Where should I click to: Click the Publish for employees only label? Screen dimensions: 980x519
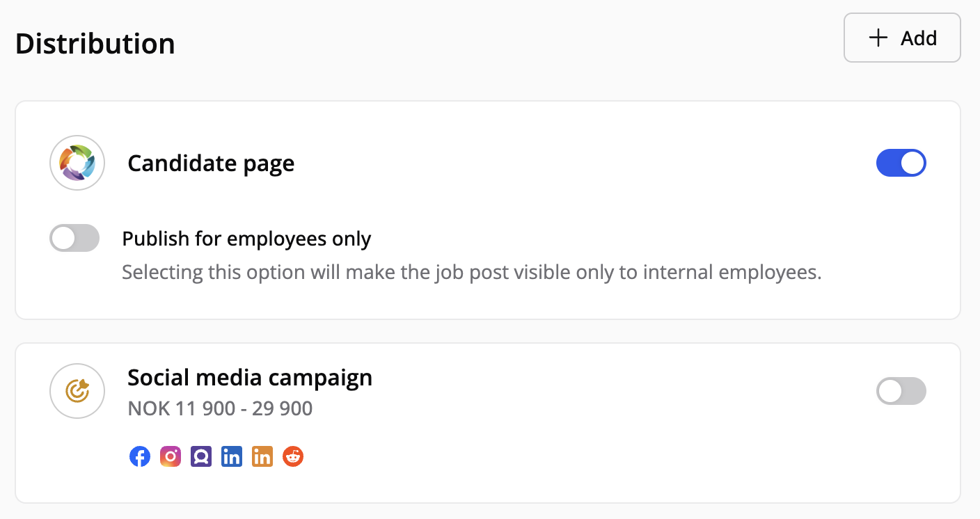point(246,239)
